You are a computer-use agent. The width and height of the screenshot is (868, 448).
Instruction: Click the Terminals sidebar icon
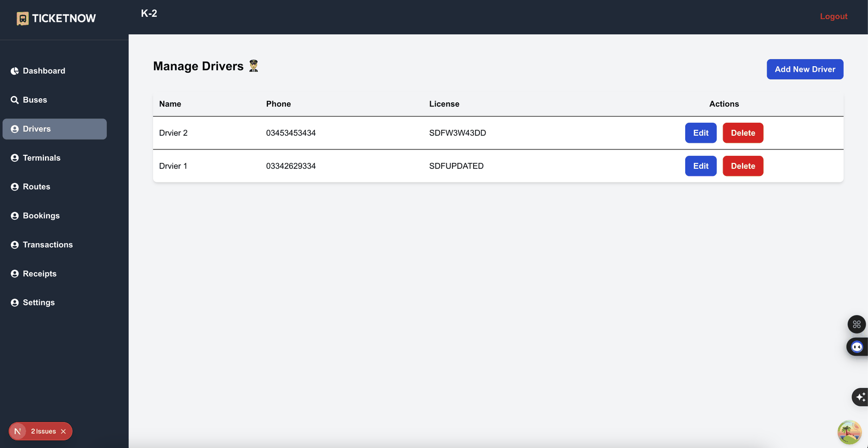15,158
